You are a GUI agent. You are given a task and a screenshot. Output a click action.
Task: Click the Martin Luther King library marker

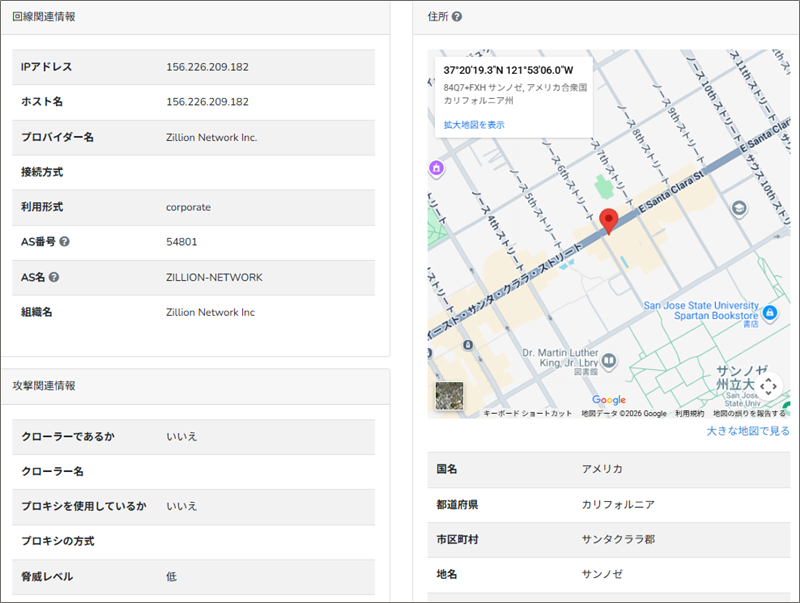point(606,361)
